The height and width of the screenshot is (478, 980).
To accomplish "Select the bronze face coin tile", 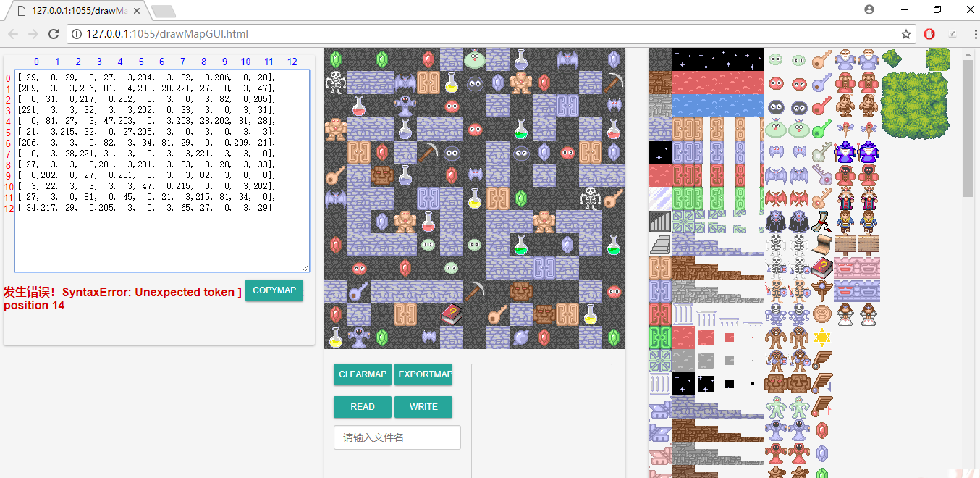I will pos(821,314).
